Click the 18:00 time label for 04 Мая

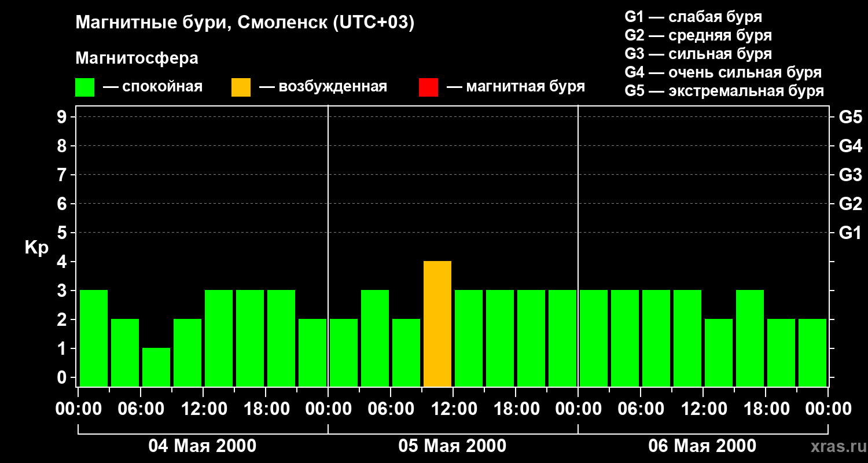pos(266,409)
